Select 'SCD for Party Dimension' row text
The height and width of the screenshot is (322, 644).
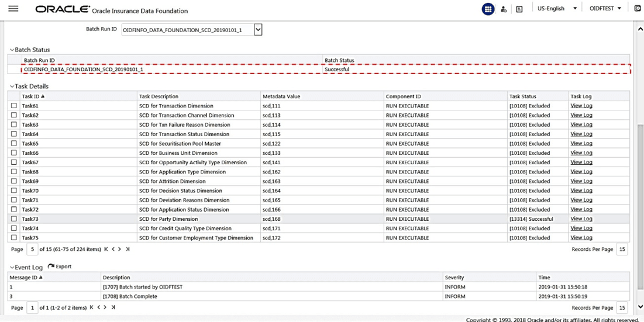168,219
